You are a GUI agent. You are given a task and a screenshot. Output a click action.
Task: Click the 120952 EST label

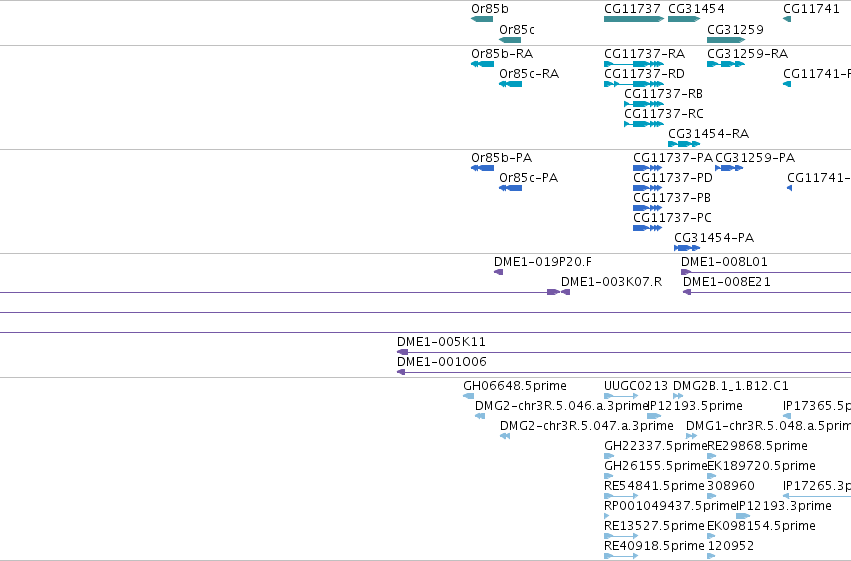point(731,546)
